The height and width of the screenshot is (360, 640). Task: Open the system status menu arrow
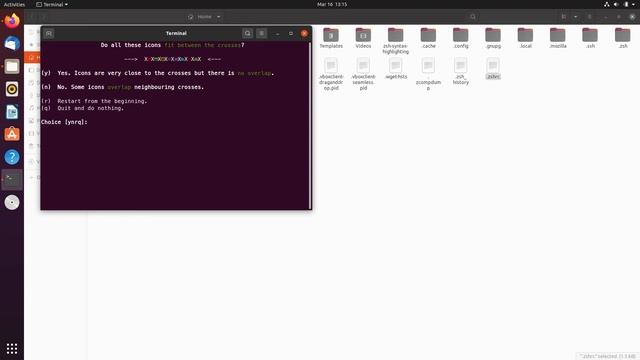tap(634, 4)
